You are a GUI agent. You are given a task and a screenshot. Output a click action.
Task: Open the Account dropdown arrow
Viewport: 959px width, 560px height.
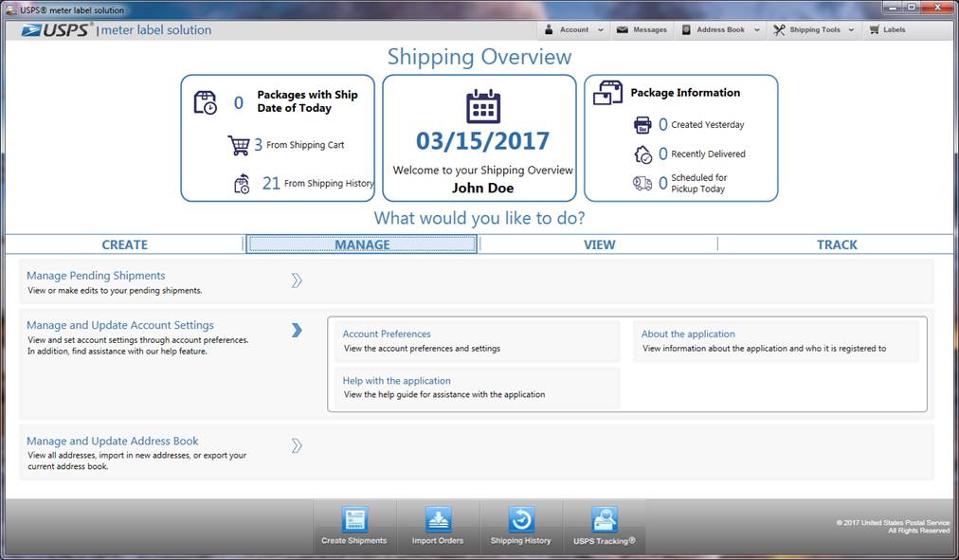pyautogui.click(x=601, y=30)
